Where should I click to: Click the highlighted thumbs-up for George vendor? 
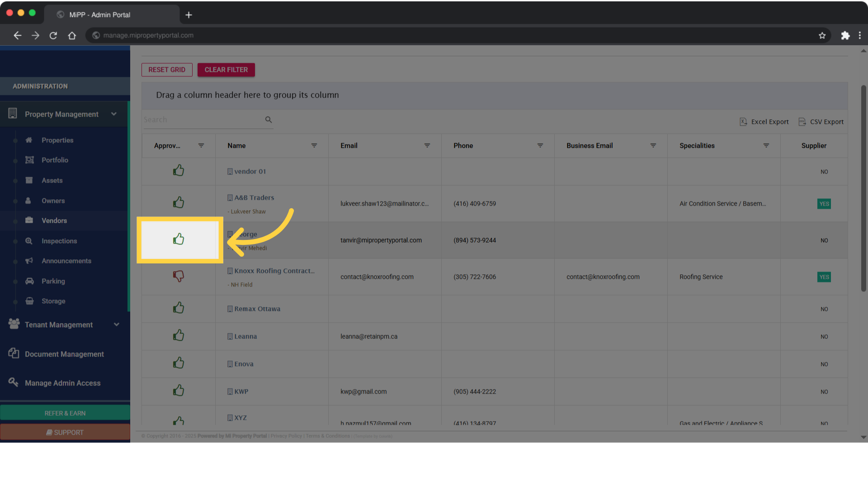point(179,239)
